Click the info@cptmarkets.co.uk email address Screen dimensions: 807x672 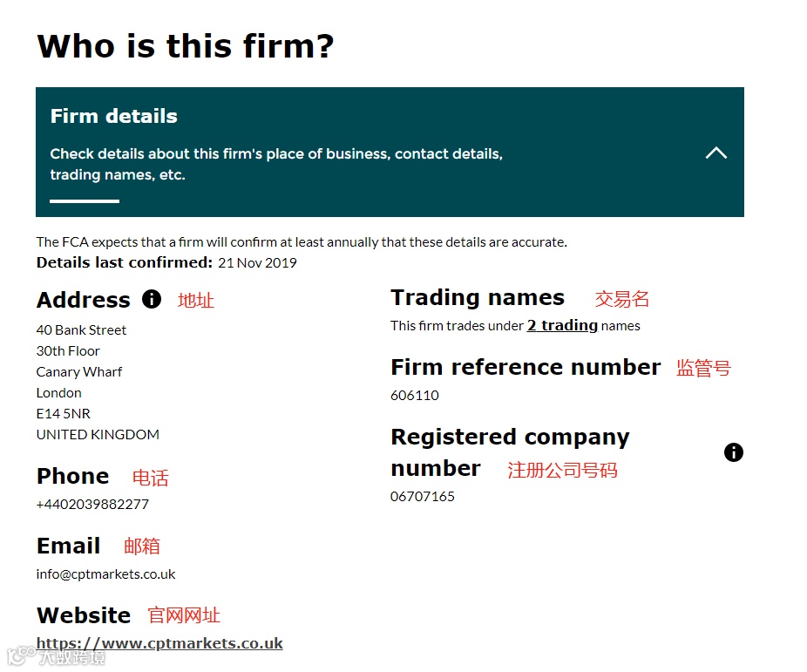click(106, 574)
